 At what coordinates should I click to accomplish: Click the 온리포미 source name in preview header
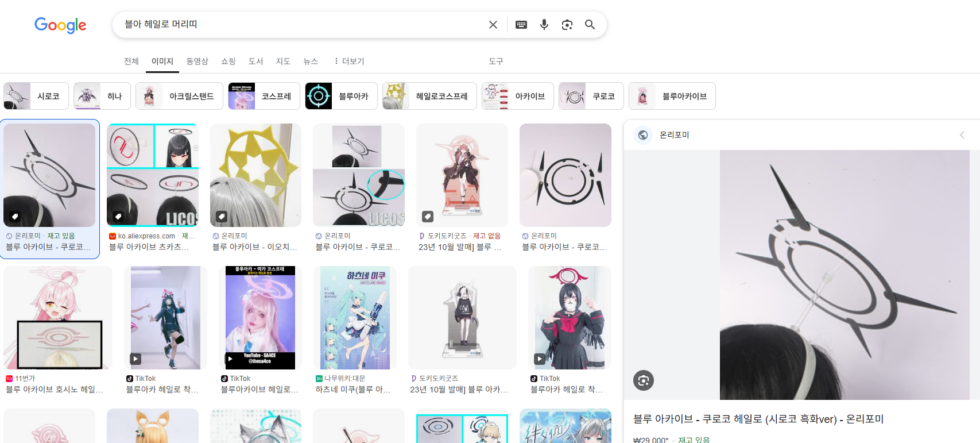point(674,135)
